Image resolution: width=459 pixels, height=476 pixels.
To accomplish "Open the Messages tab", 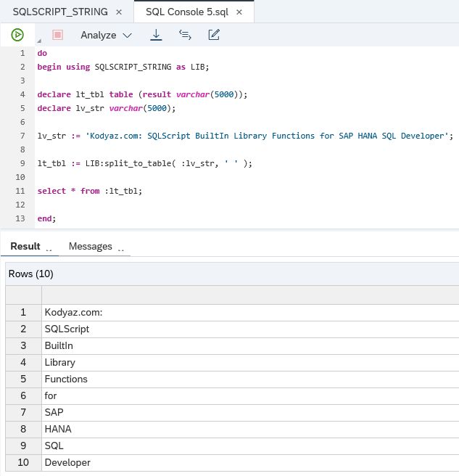I will [91, 246].
